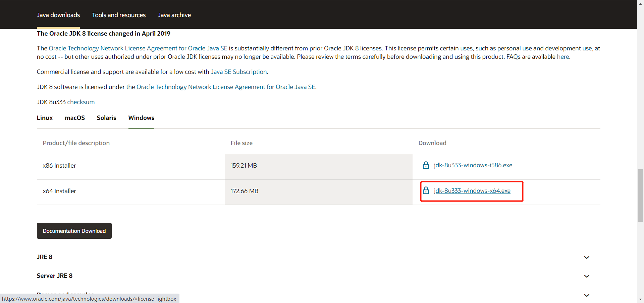
Task: Open the Java downloads nav tab
Action: pyautogui.click(x=58, y=15)
